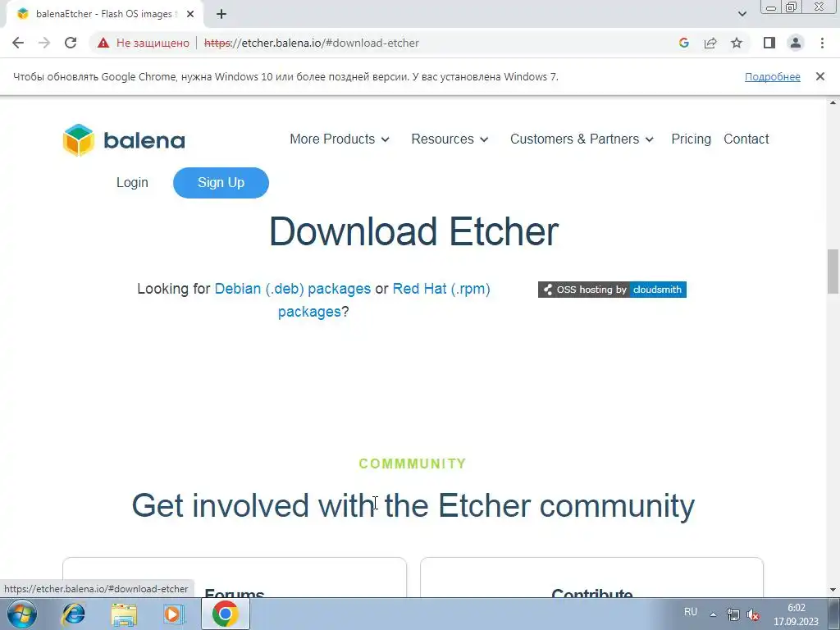Open Google icon in address bar
The height and width of the screenshot is (630, 840).
683,43
